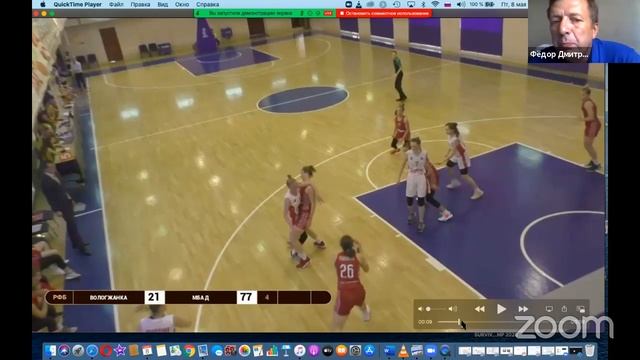Viewport: 640px width, 360px height.
Task: Open AirPlay options in player controls
Action: pyautogui.click(x=549, y=309)
